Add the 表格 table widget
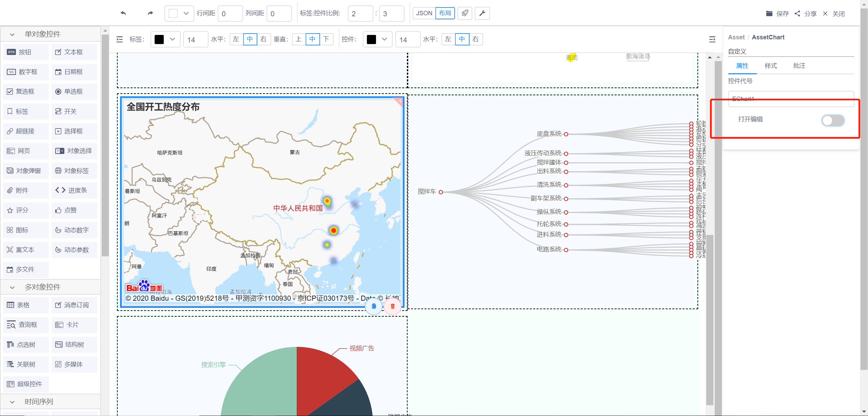The width and height of the screenshot is (868, 416). (x=26, y=305)
